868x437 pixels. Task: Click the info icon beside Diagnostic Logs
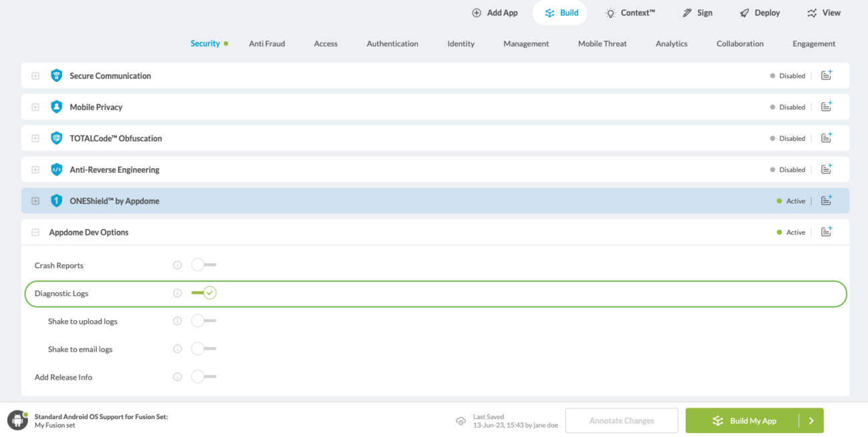pyautogui.click(x=177, y=293)
